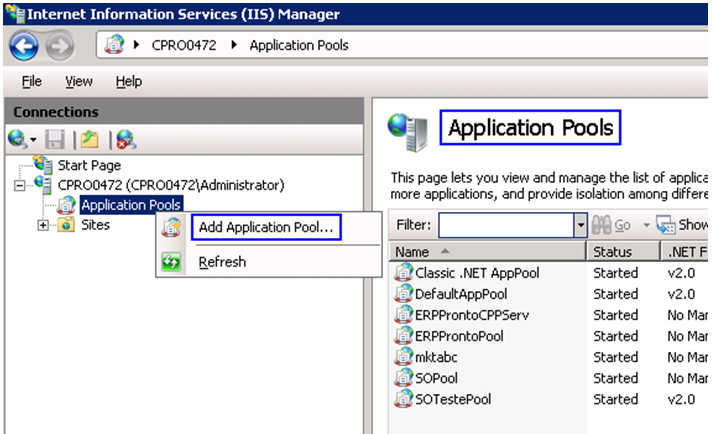Image resolution: width=717 pixels, height=434 pixels.
Task: Select the SOTestePool name
Action: 453,399
